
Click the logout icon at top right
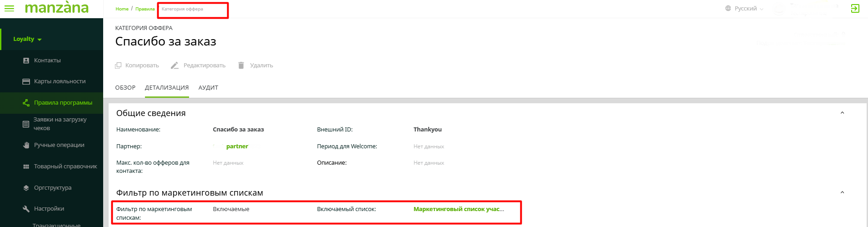tap(855, 9)
